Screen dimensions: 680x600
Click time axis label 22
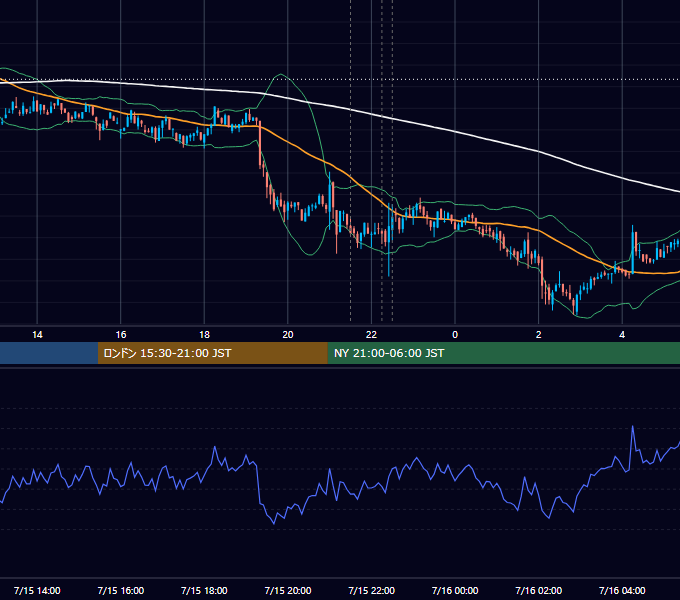click(371, 335)
